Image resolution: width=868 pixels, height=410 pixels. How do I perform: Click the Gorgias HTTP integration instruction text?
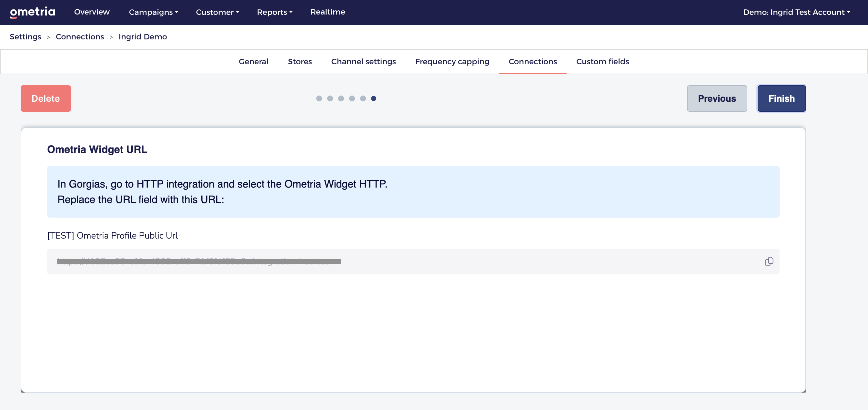coord(222,191)
